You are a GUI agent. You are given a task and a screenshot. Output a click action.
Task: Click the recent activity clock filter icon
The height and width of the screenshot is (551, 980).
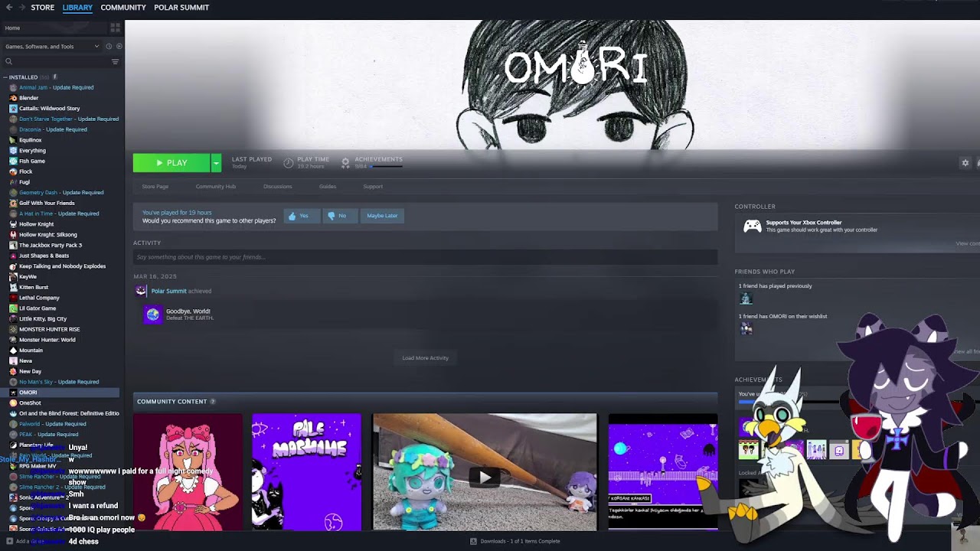[x=109, y=46]
